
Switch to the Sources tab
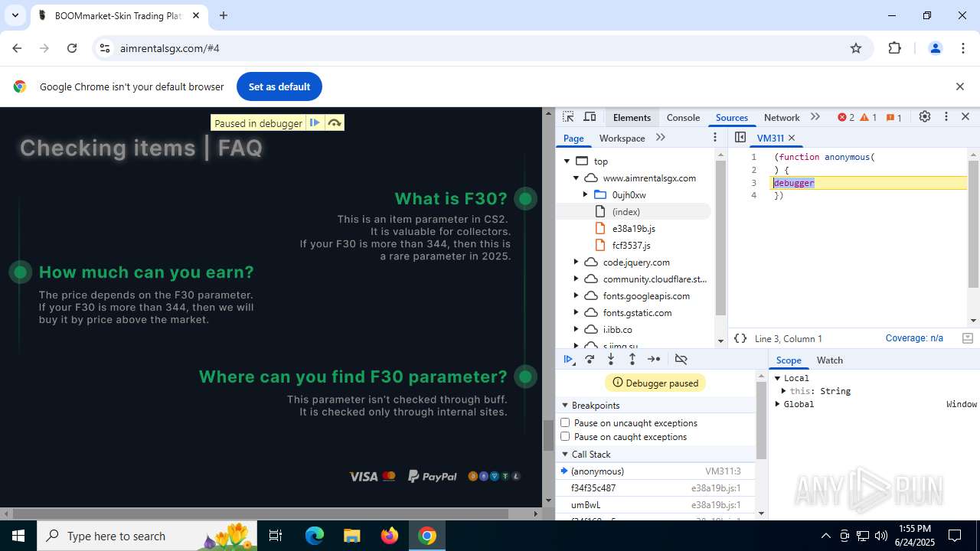(732, 117)
